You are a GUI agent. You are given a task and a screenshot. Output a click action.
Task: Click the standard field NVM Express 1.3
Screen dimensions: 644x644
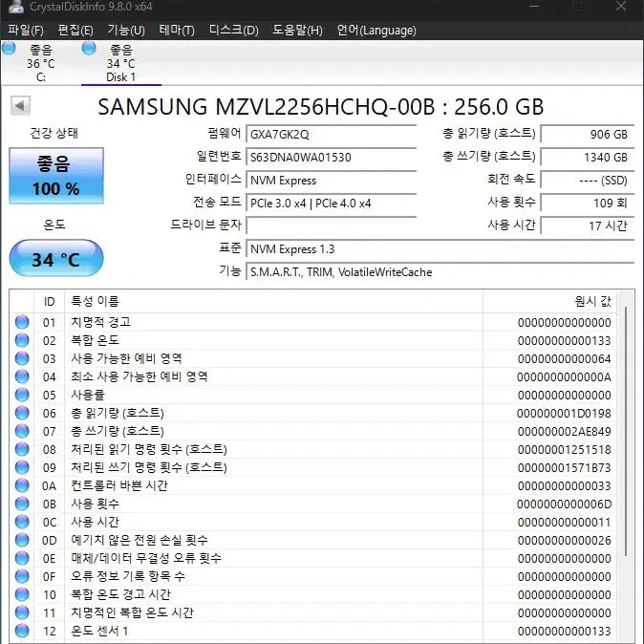pyautogui.click(x=440, y=248)
